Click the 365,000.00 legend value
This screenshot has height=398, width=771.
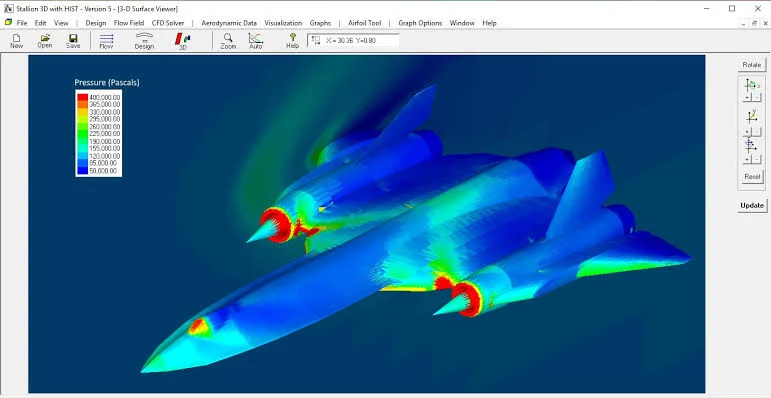click(104, 104)
